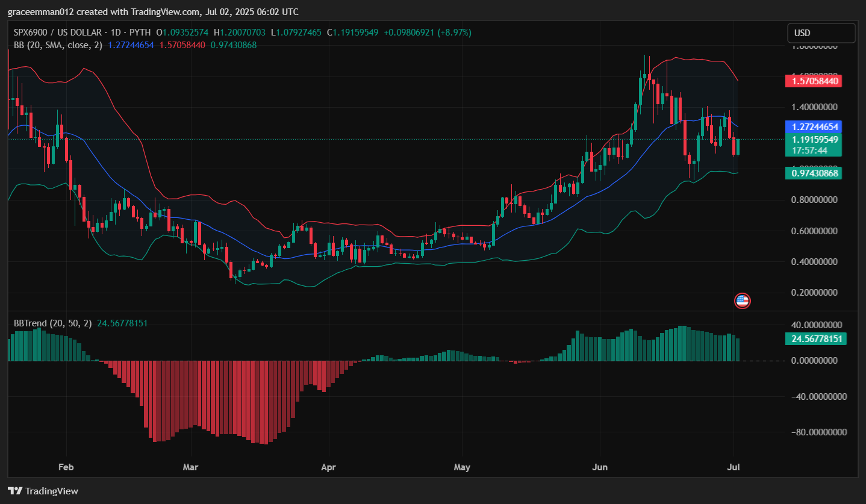Image resolution: width=866 pixels, height=504 pixels.
Task: Click the US flag event icon
Action: pos(743,301)
